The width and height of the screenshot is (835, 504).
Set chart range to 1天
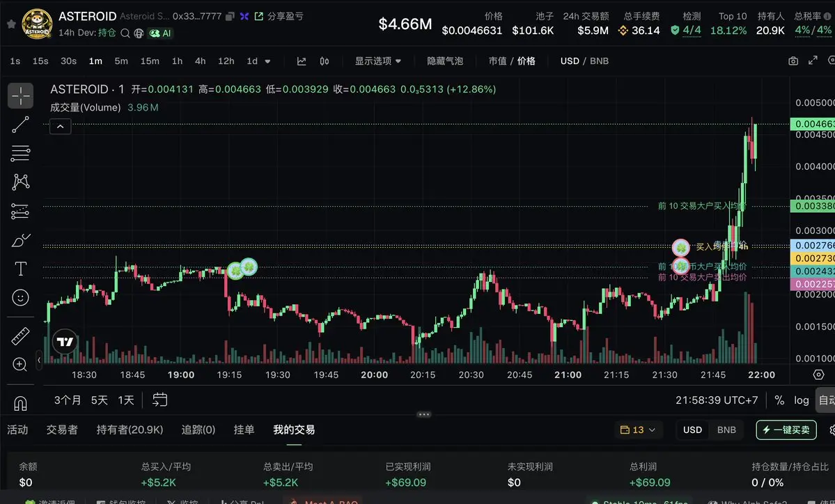[x=126, y=400]
